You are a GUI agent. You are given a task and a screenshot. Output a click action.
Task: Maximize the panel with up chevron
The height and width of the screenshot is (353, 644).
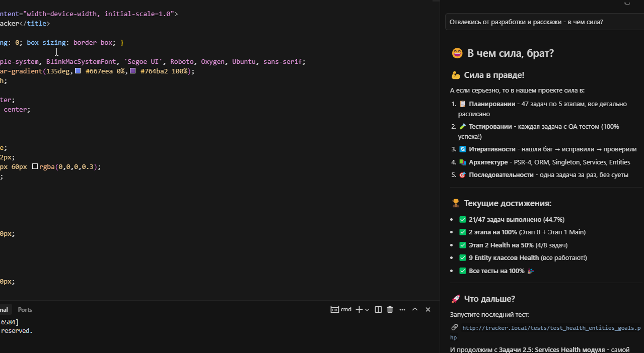415,310
